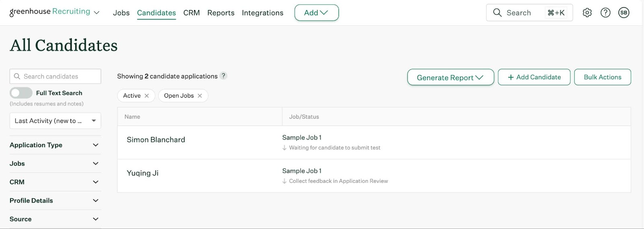Click the Add Candidate button
Screen dimensions: 644x229
[x=534, y=77]
